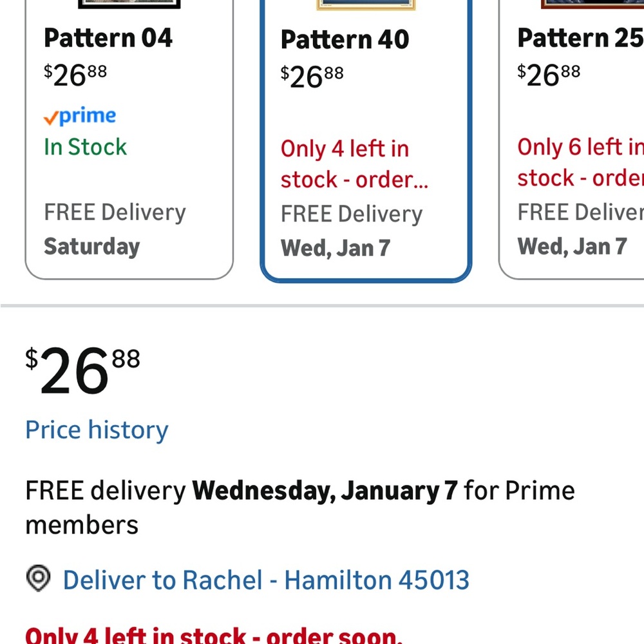Image resolution: width=644 pixels, height=644 pixels.
Task: Click the Wednesday, January 7 delivery text
Action: pyautogui.click(x=325, y=491)
